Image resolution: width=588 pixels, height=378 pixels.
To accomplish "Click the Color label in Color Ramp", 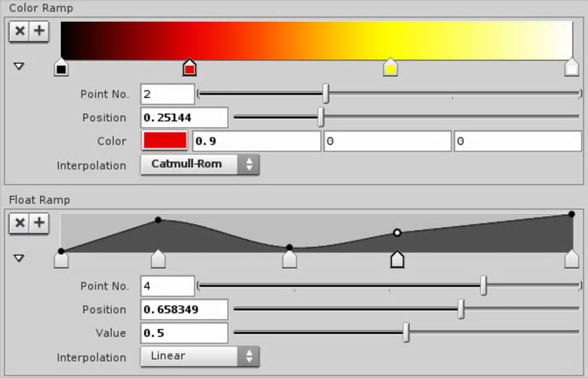I will pos(112,141).
